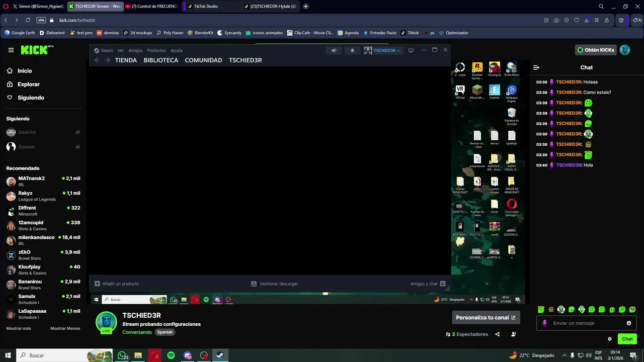Click browser address bar kick.com/tschied3r
This screenshot has width=644, height=362.
[x=77, y=20]
